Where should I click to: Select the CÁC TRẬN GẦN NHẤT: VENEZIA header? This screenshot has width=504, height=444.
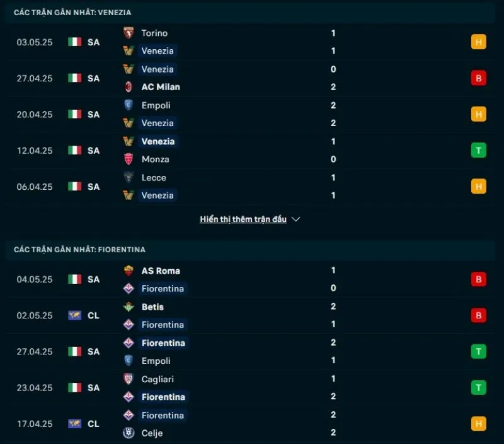tap(72, 12)
